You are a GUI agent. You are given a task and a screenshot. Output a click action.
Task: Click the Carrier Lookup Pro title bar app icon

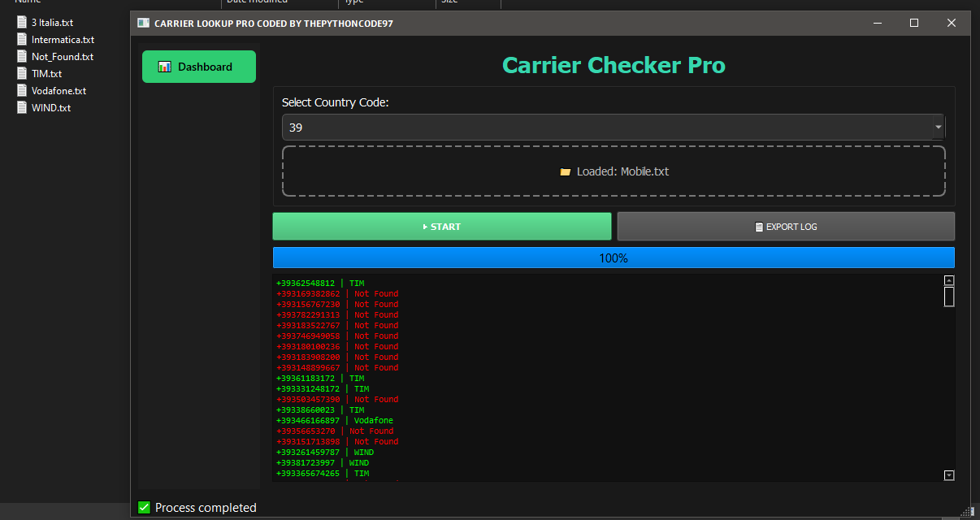pyautogui.click(x=143, y=23)
